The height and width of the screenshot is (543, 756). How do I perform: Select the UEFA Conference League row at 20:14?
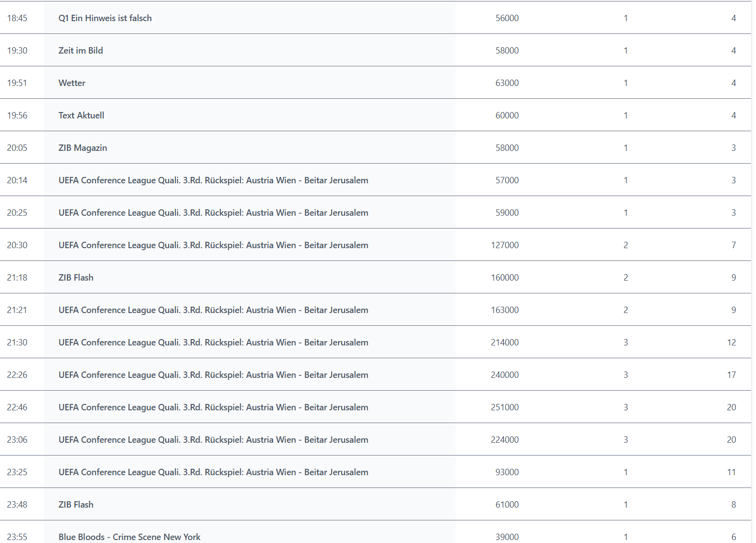click(x=376, y=180)
